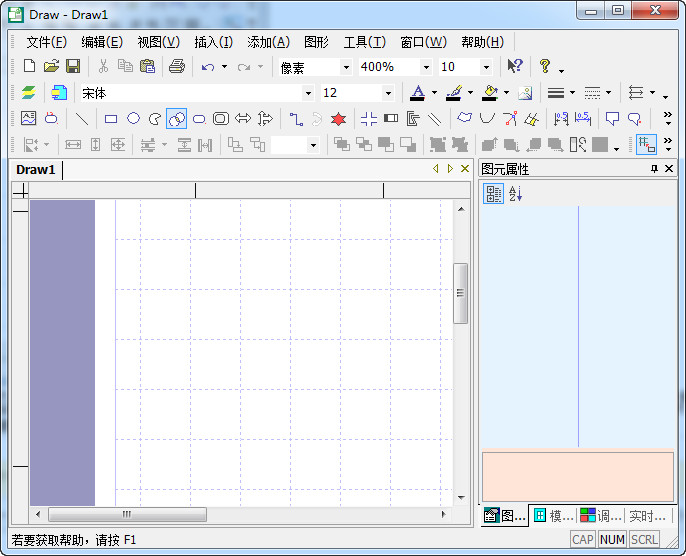Pick the rectangle shape tool
This screenshot has width=686, height=556.
click(x=111, y=119)
